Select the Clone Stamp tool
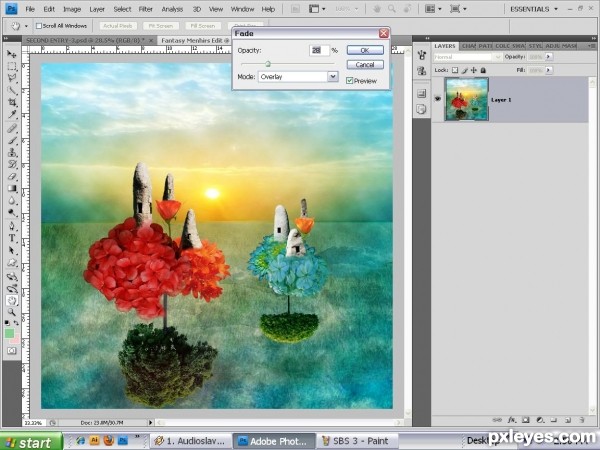This screenshot has height=450, width=600. (12, 152)
